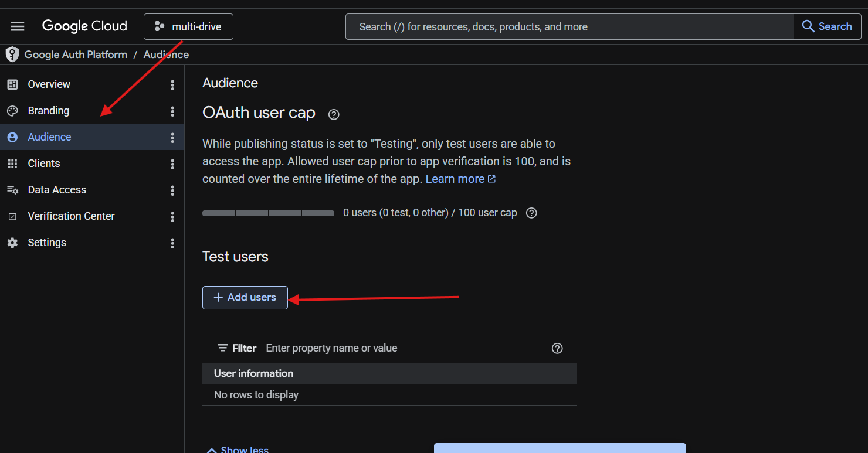Open the Overview options menu
Viewport: 868px width, 453px height.
[x=172, y=85]
